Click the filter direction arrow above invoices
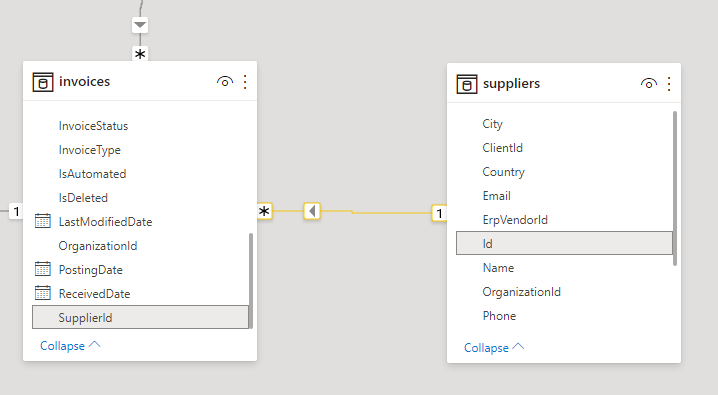718x395 pixels. click(140, 25)
